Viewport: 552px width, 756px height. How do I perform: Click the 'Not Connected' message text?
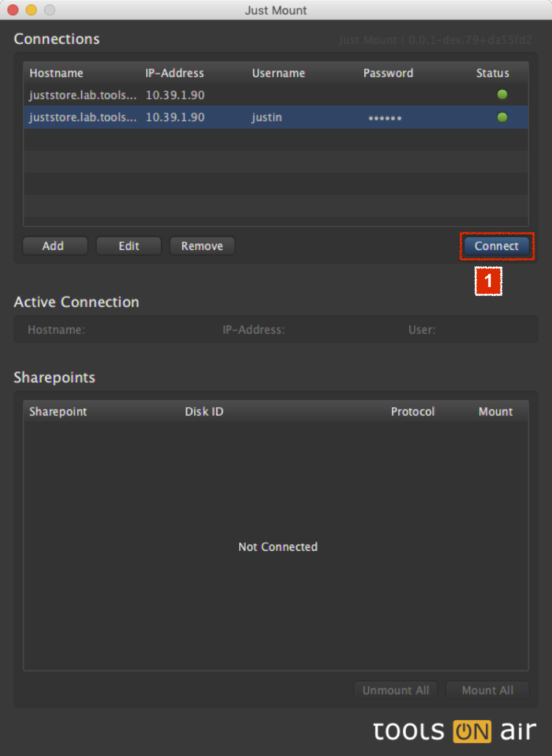pos(278,547)
